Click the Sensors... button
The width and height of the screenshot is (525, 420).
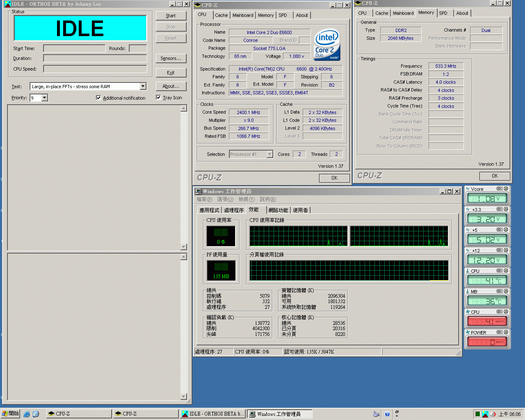point(171,58)
